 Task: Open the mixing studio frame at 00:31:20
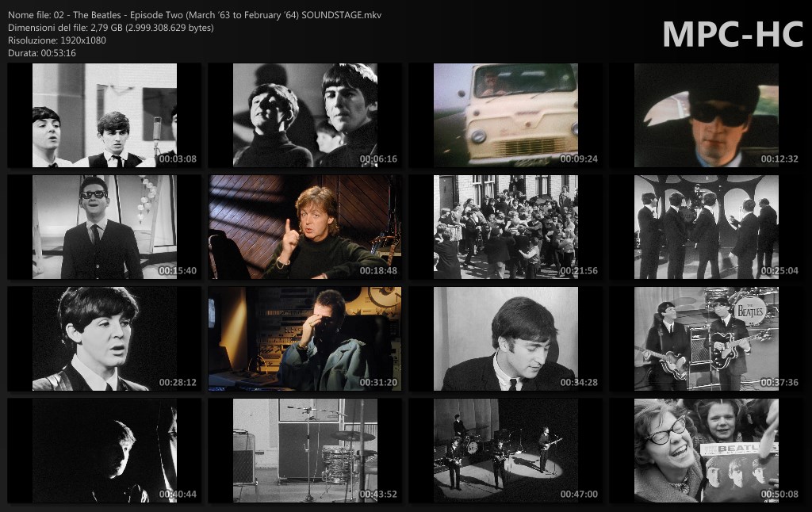pyautogui.click(x=304, y=339)
